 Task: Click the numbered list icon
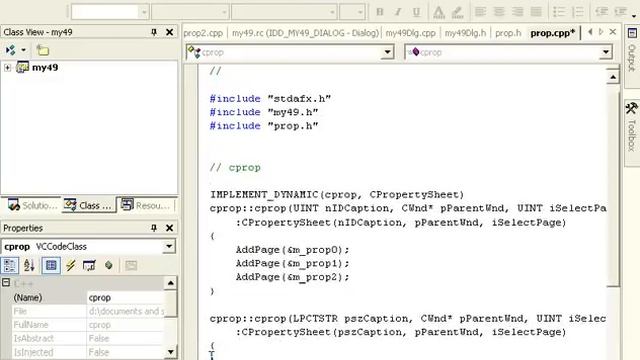click(x=578, y=12)
